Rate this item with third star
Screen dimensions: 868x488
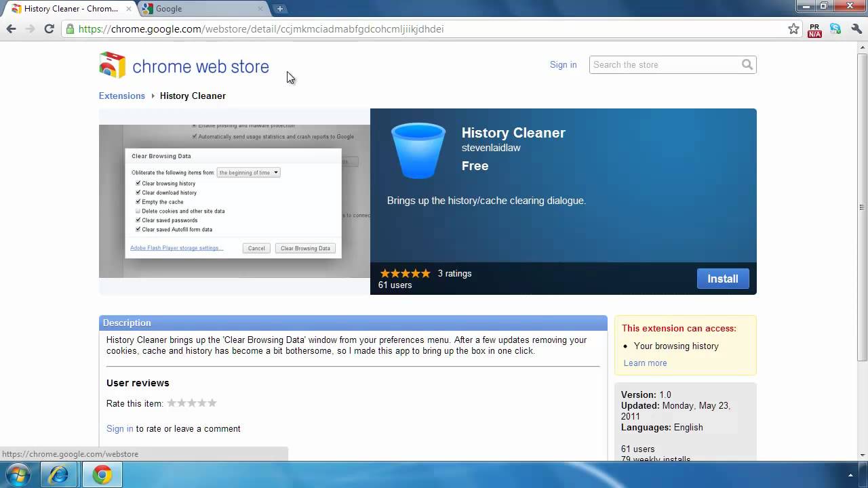point(192,403)
